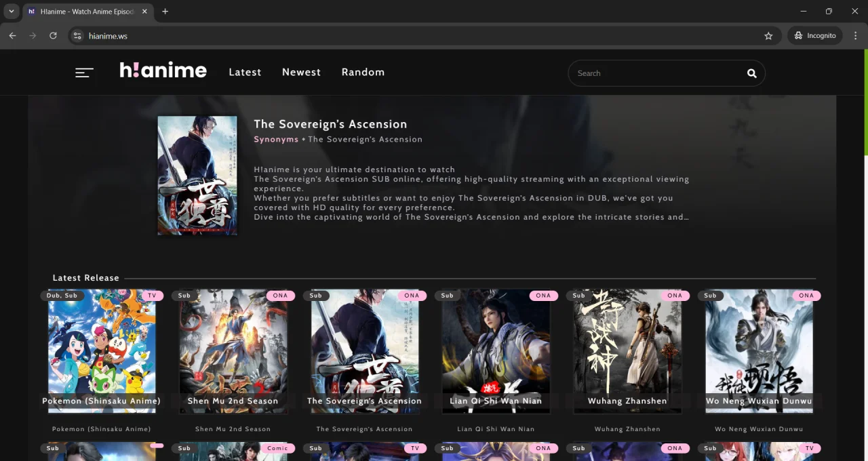The height and width of the screenshot is (461, 868).
Task: Click The Sovereign's Ascension featured title
Action: click(x=330, y=124)
